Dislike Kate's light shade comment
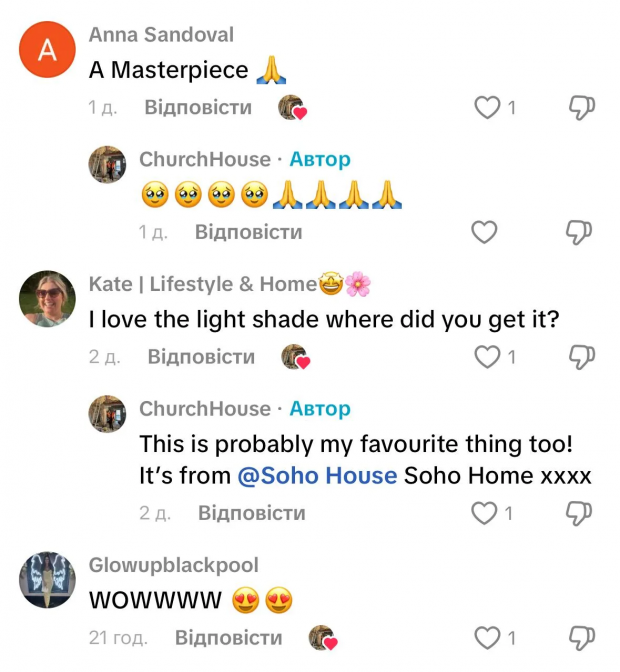The height and width of the screenshot is (672, 620). (581, 357)
